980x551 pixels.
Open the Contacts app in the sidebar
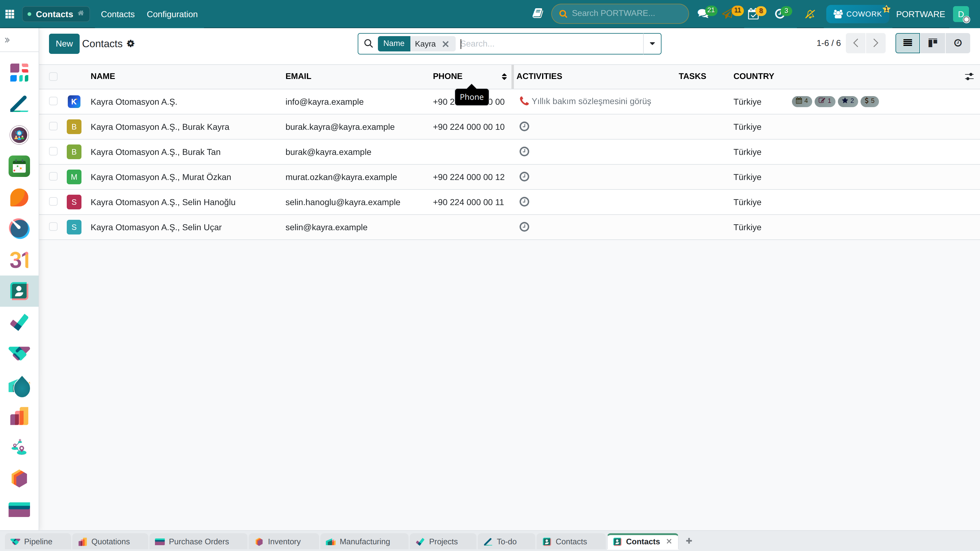coord(19,291)
